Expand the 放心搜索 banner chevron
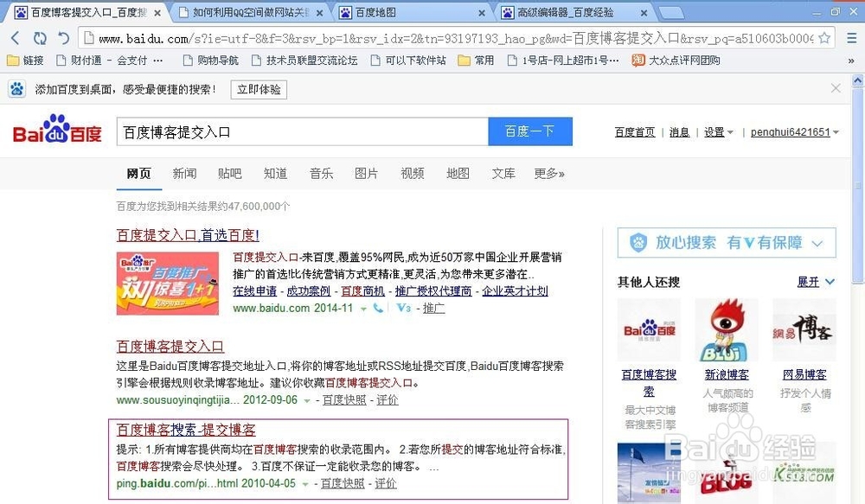The width and height of the screenshot is (865, 504). click(817, 243)
